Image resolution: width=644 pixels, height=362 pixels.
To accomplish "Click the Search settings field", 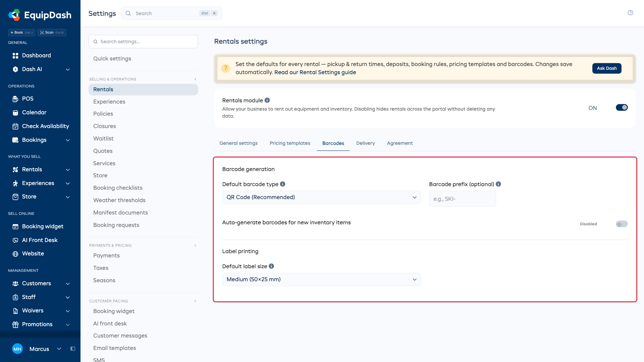I will 143,42.
